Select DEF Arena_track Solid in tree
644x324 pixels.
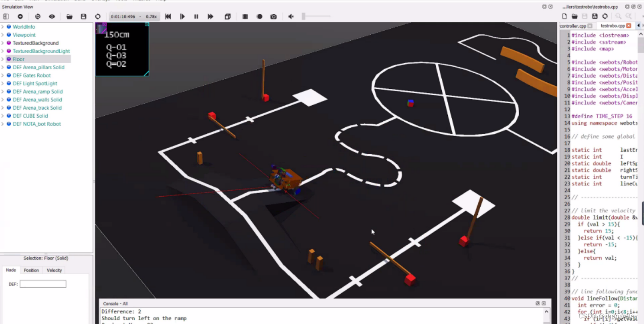point(37,108)
